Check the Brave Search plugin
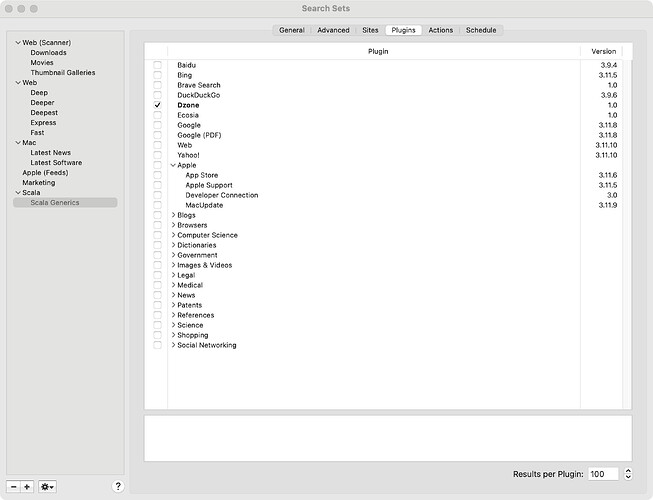This screenshot has height=500, width=653. click(x=157, y=85)
